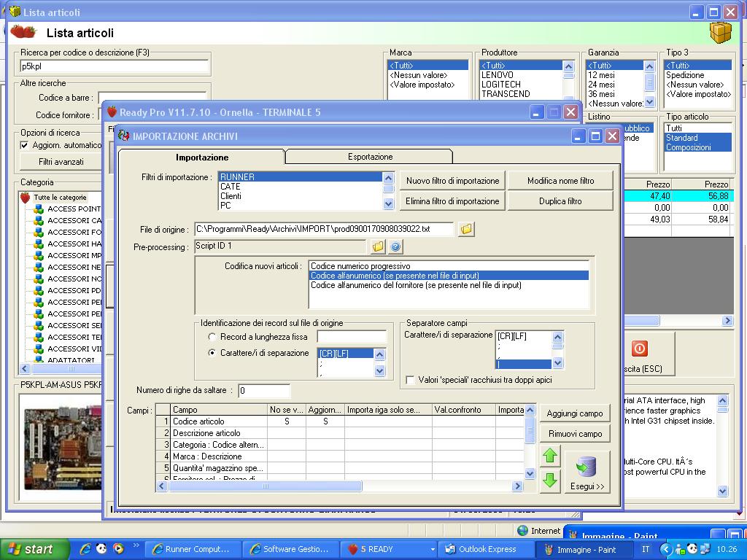Viewport: 747px width, 560px height.
Task: Click the Numero di righe da saltare field
Action: 264,391
